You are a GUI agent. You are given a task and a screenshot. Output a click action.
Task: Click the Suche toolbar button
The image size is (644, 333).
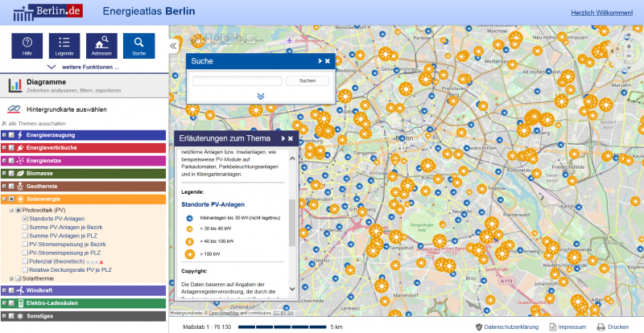(138, 46)
